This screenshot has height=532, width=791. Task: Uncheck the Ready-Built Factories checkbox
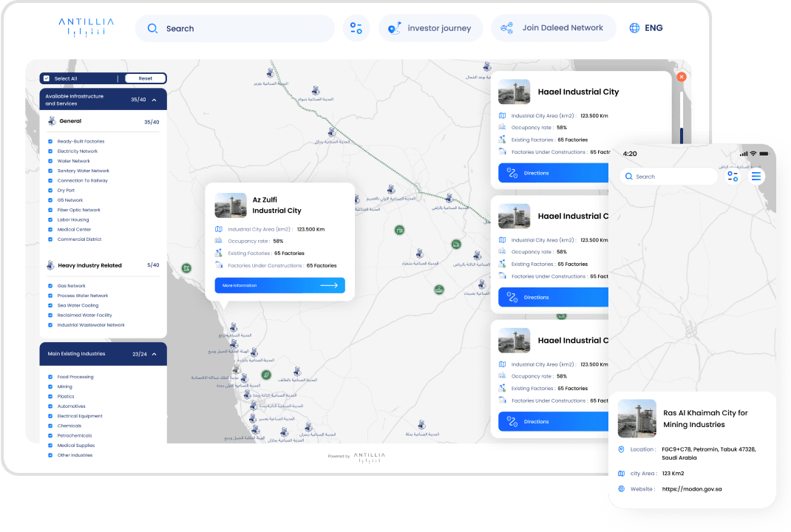pos(50,141)
